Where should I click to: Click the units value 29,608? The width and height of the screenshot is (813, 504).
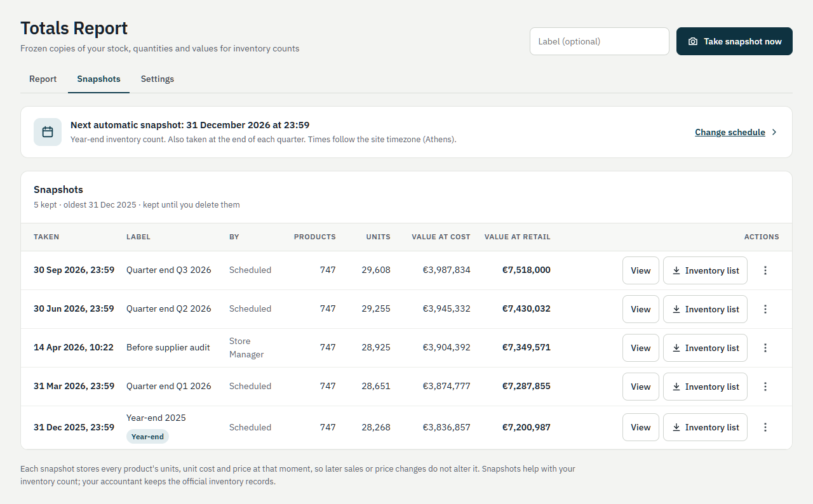pyautogui.click(x=376, y=270)
